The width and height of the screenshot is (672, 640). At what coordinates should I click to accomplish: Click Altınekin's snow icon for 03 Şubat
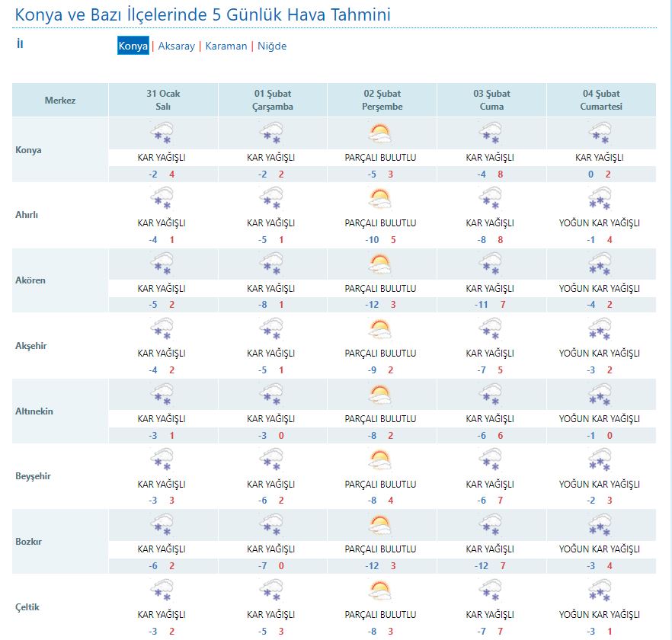click(490, 396)
